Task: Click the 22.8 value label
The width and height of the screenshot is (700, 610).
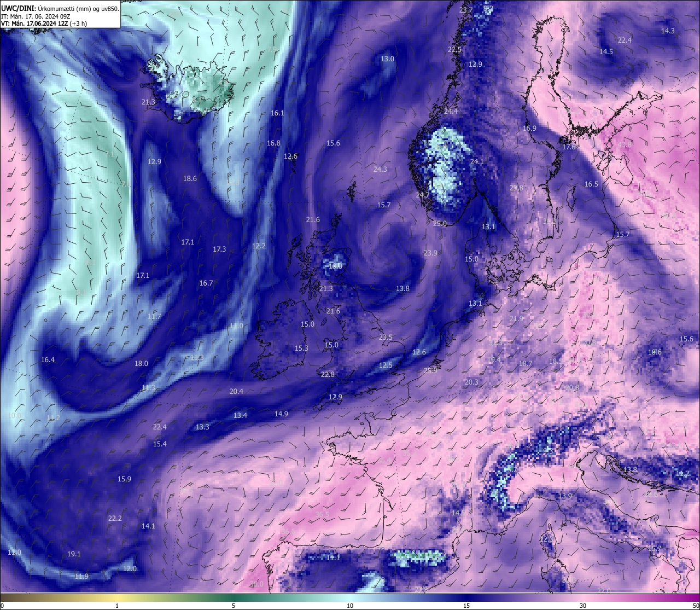Action: tap(328, 374)
